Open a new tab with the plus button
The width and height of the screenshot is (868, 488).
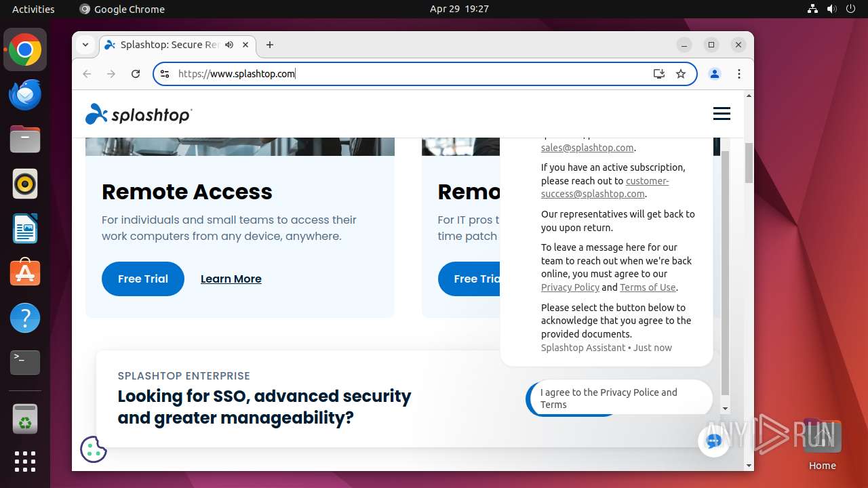(x=270, y=45)
